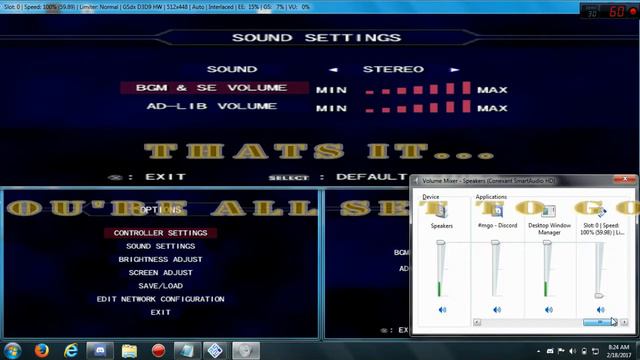
Task: Click the SOUND SETTINGS header title
Action: 316,38
